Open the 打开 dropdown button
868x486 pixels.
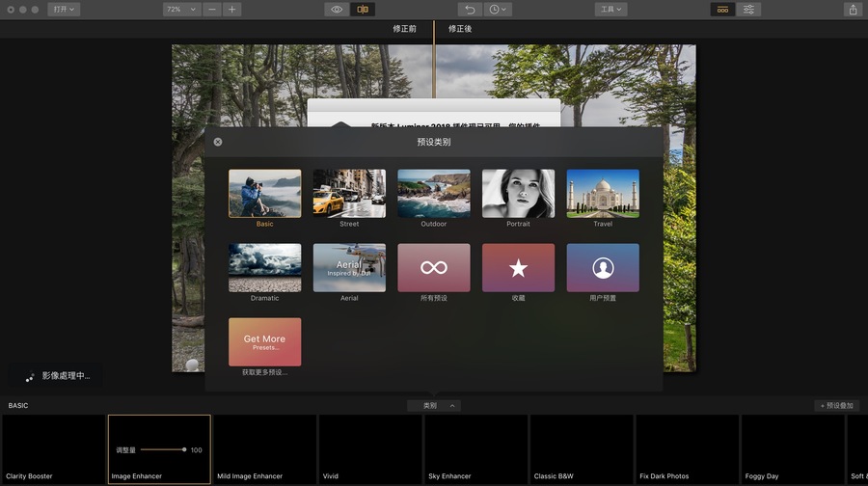coord(64,10)
